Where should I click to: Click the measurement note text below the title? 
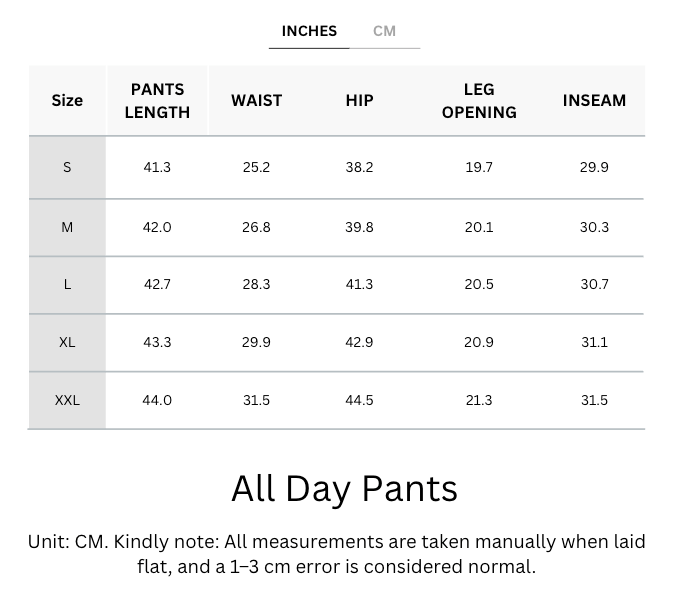[337, 553]
